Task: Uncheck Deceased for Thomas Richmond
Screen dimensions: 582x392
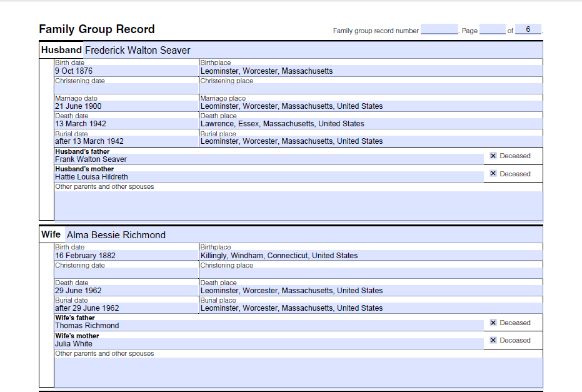Action: pos(493,323)
